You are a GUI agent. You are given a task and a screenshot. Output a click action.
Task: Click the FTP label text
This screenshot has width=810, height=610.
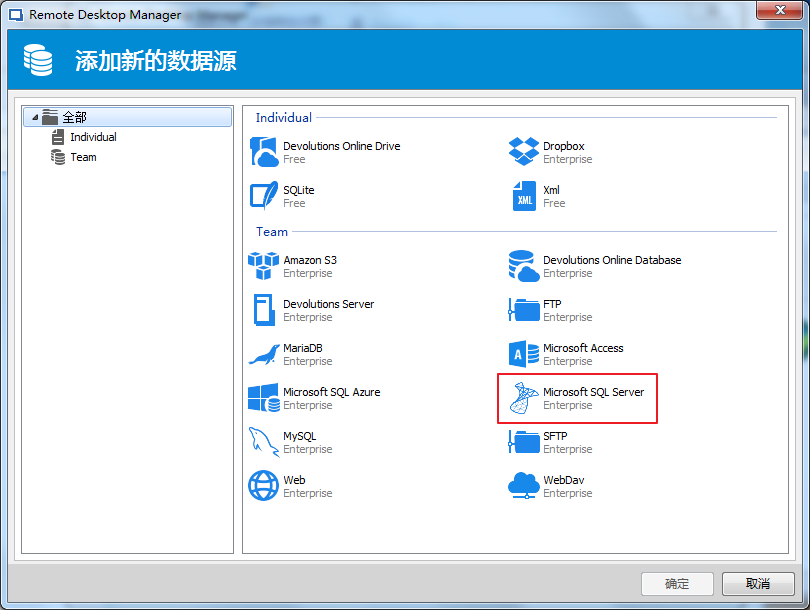click(x=552, y=304)
